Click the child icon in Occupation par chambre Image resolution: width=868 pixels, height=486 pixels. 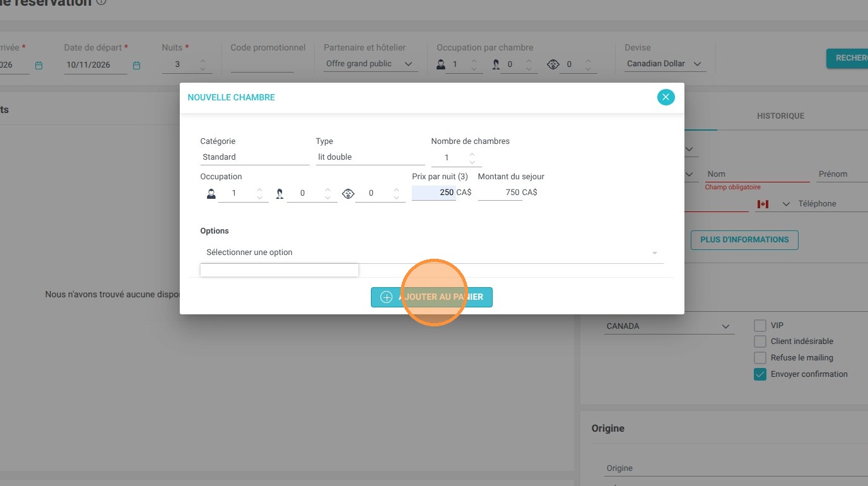click(496, 64)
